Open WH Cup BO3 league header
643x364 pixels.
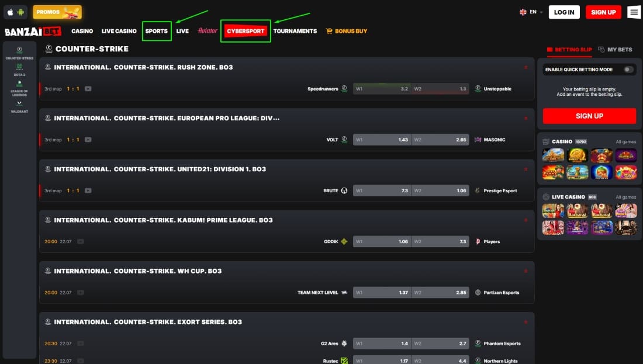[x=138, y=271]
